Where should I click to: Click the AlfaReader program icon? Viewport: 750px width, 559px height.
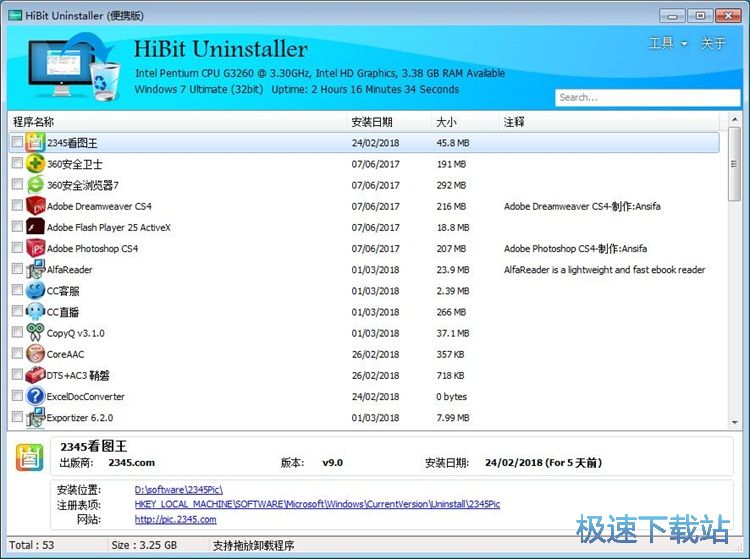pos(35,269)
